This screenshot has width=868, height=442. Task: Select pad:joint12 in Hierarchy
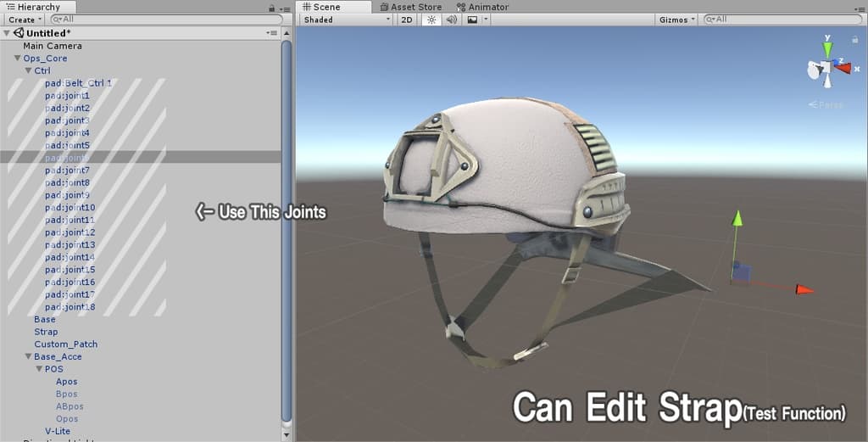coord(70,232)
